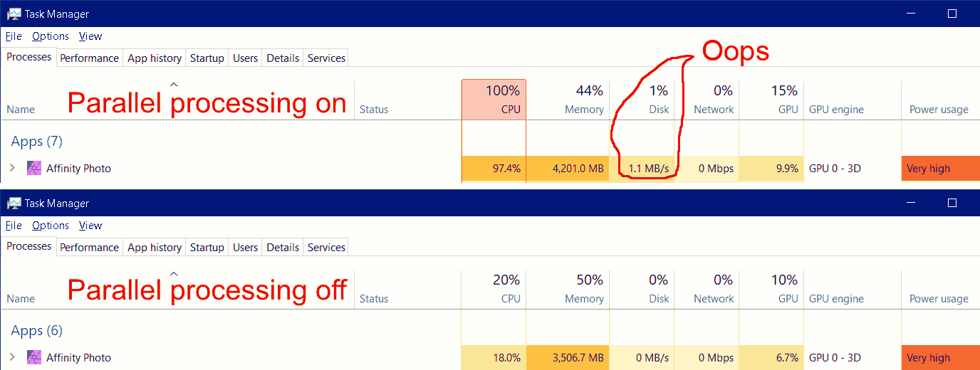Expand Affinity Photo row using 18.0% CPU
This screenshot has height=370, width=980.
pos(11,358)
